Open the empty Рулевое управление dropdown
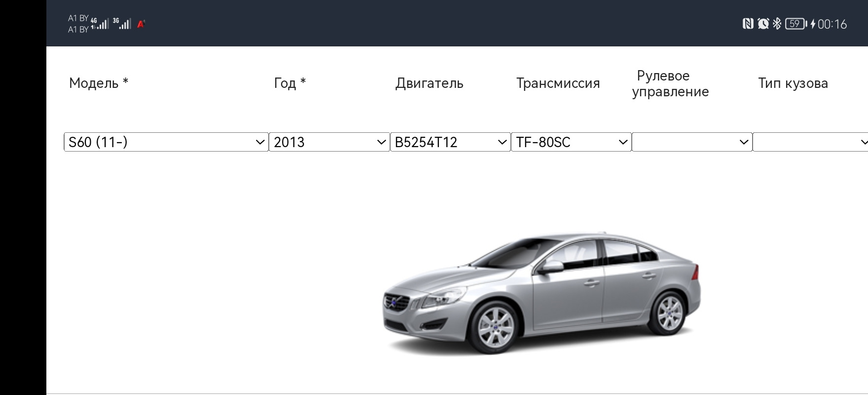Image resolution: width=868 pixels, height=395 pixels. coord(692,142)
